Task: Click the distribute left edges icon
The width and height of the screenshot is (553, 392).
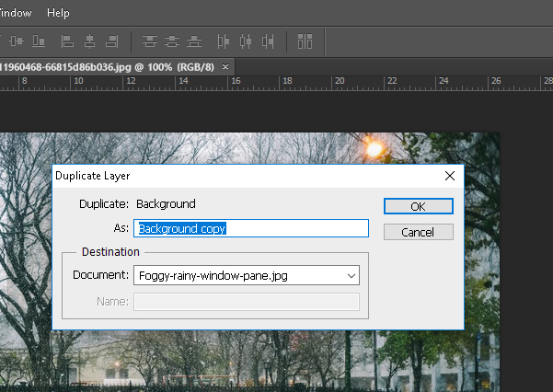Action: [224, 41]
